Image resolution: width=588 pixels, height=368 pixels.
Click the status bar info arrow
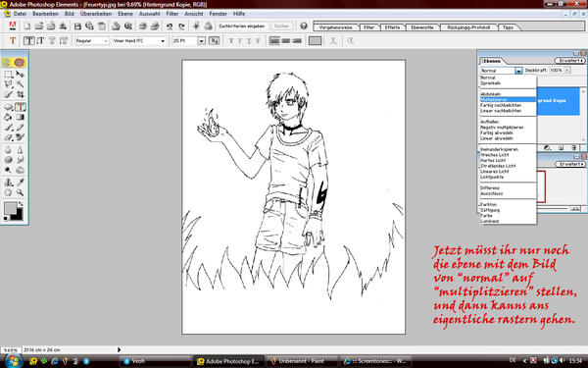click(119, 349)
